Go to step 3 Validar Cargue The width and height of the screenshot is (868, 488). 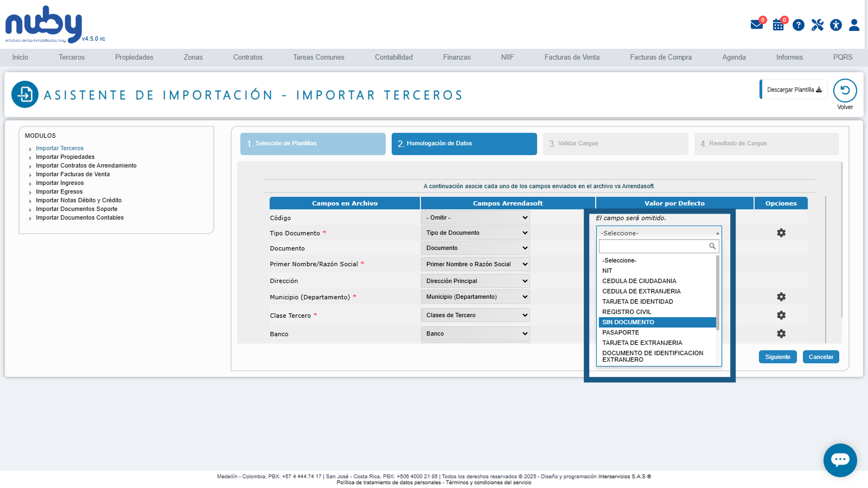(x=616, y=144)
